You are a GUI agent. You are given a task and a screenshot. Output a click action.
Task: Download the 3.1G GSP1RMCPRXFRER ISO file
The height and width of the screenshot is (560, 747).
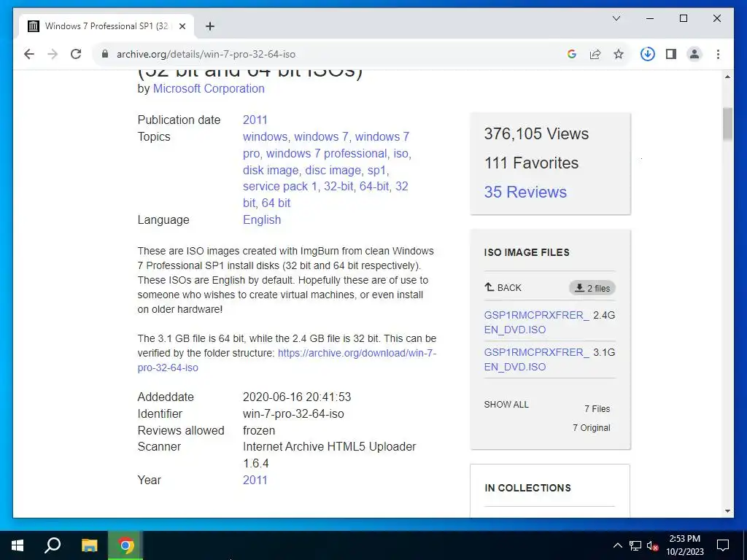point(536,359)
